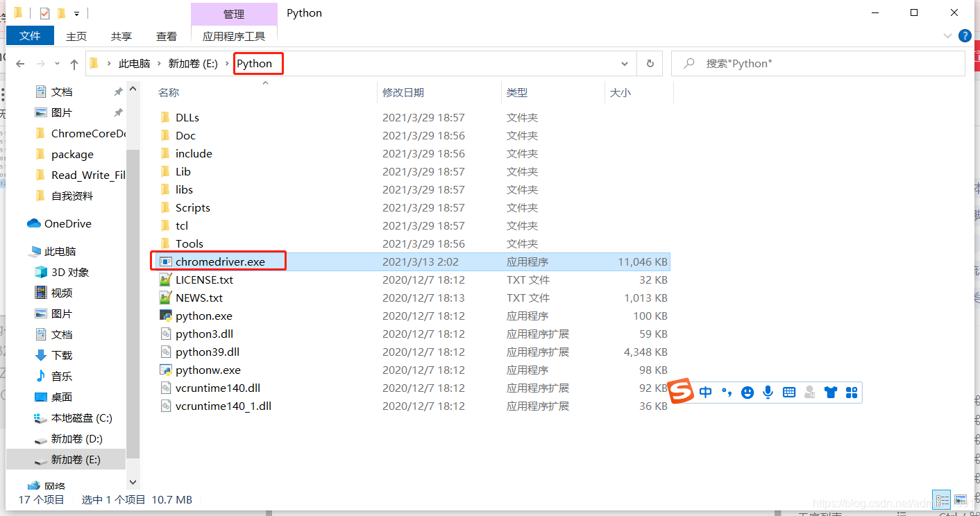The image size is (980, 516).
Task: Open the 文件 ribbon tab
Action: pos(30,36)
